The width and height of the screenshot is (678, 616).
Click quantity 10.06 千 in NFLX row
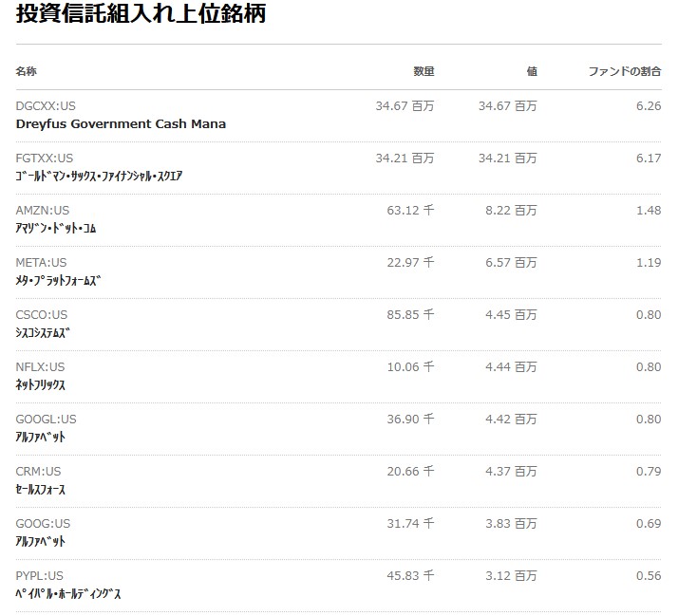(x=410, y=367)
